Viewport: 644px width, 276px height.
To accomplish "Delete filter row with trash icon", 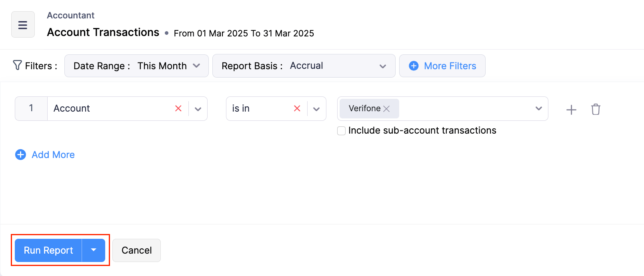I will click(x=596, y=109).
